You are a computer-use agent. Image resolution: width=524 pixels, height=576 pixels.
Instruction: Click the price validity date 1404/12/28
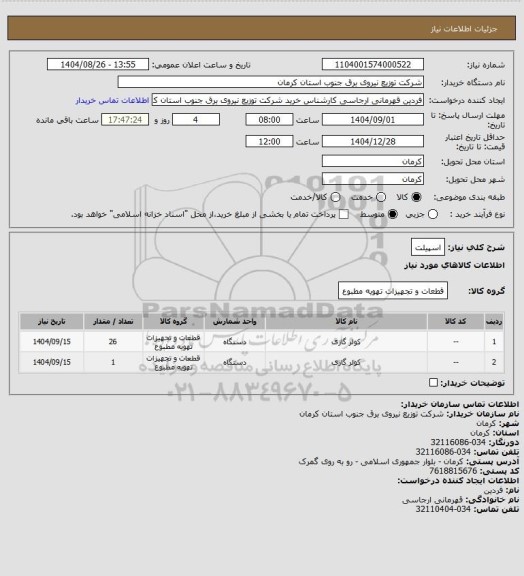(373, 141)
